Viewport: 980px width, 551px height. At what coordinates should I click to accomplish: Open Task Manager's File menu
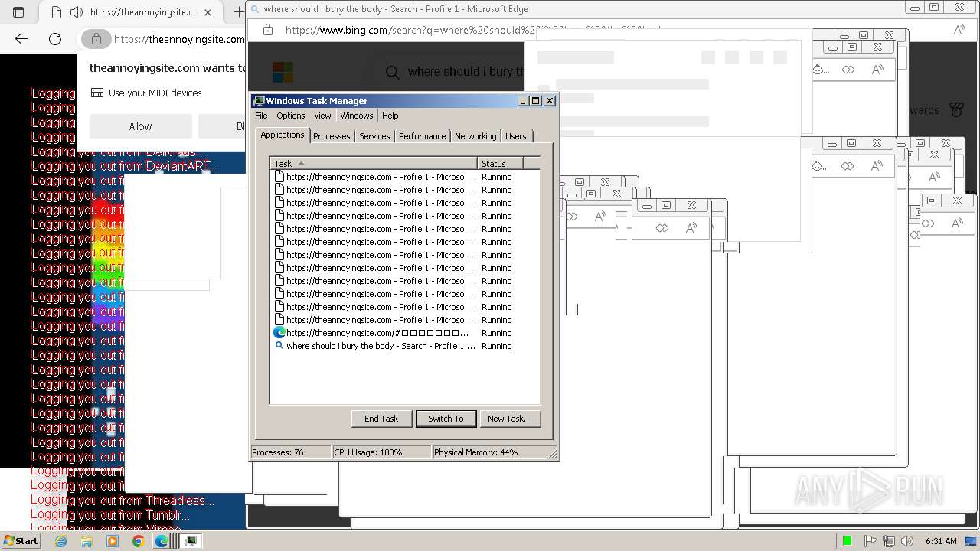click(261, 116)
